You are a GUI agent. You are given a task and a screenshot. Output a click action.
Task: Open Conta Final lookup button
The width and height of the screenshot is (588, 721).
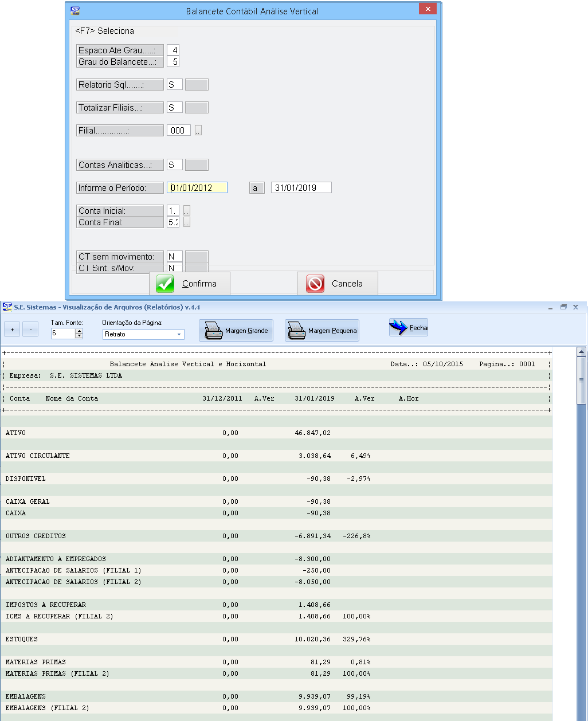click(x=186, y=222)
